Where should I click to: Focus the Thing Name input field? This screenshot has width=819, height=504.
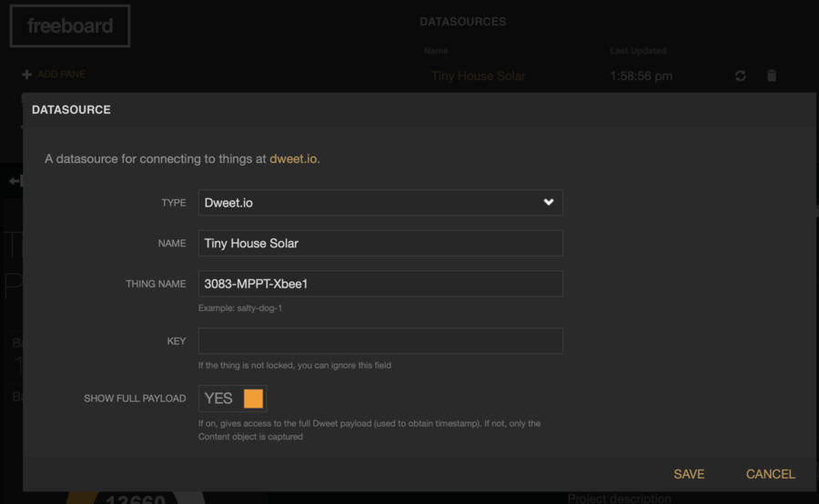click(x=379, y=284)
